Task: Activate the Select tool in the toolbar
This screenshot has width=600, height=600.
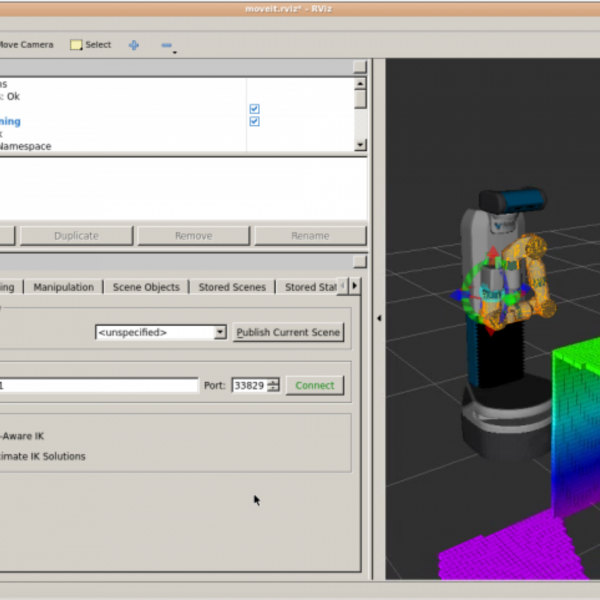Action: coord(91,45)
